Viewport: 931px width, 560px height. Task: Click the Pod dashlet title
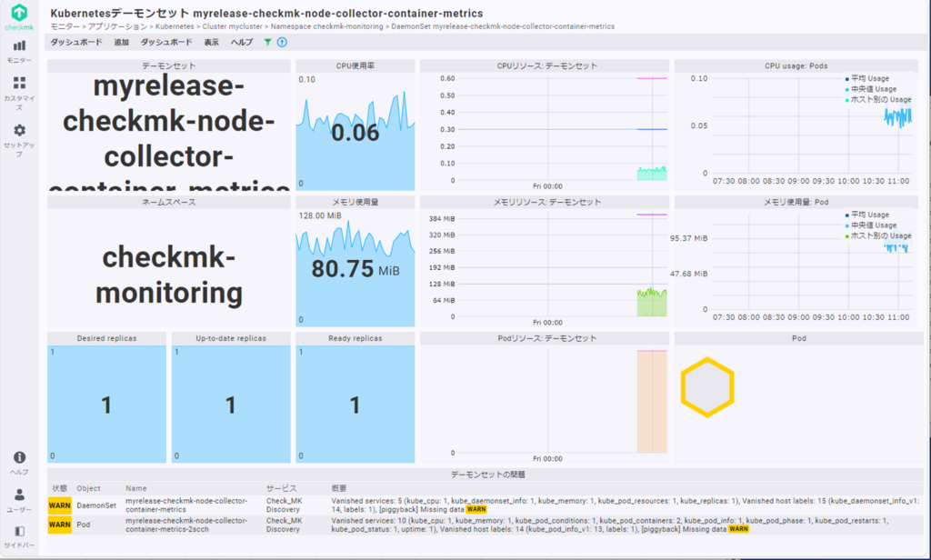pyautogui.click(x=798, y=338)
